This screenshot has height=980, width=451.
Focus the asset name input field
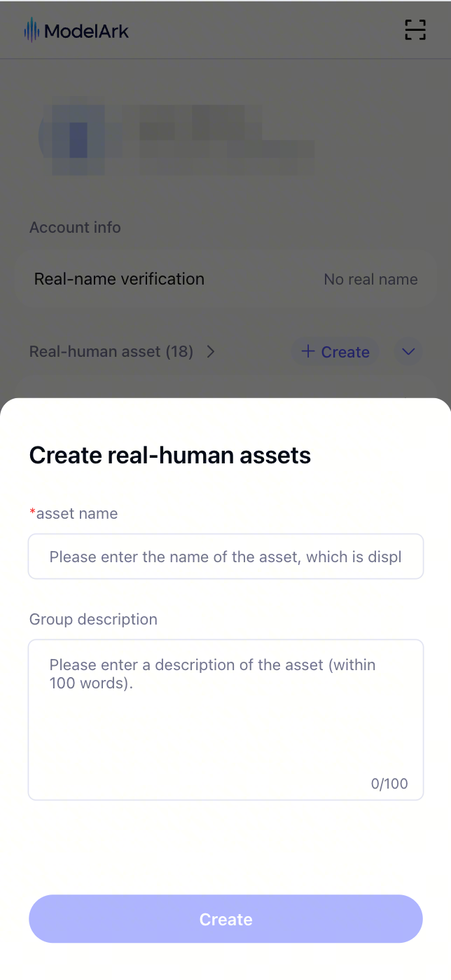click(225, 557)
